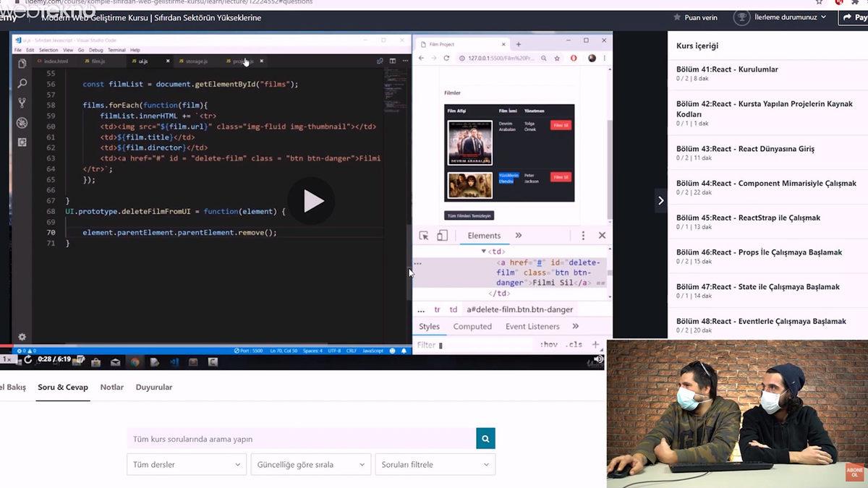Open the 'Tüm dersler' dropdown
This screenshot has width=868, height=488.
pyautogui.click(x=186, y=464)
